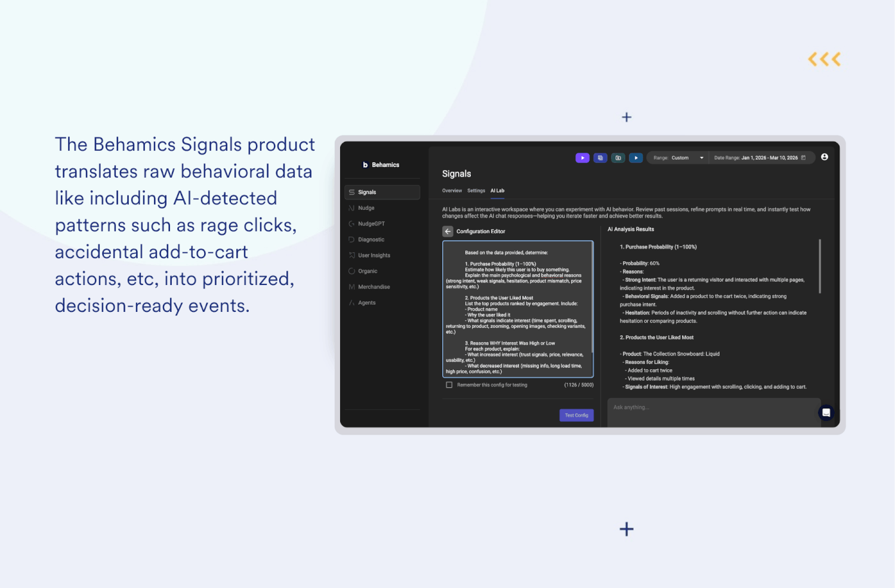
Task: Click the Agents sidebar icon
Action: click(352, 303)
